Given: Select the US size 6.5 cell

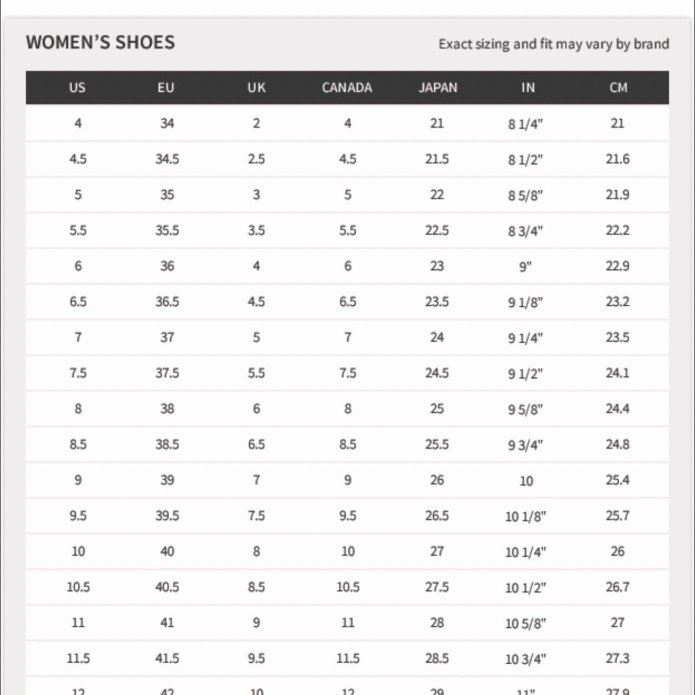Looking at the screenshot, I should (78, 301).
